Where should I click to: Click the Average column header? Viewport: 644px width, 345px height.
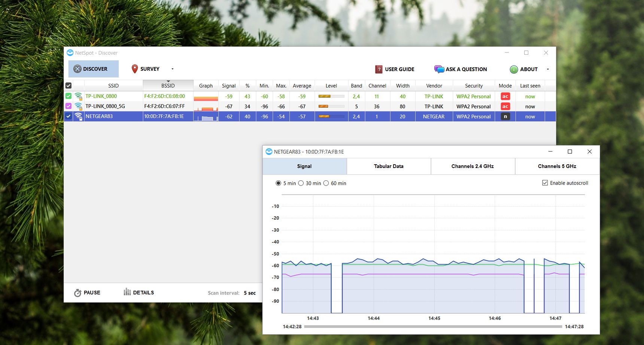coord(302,86)
